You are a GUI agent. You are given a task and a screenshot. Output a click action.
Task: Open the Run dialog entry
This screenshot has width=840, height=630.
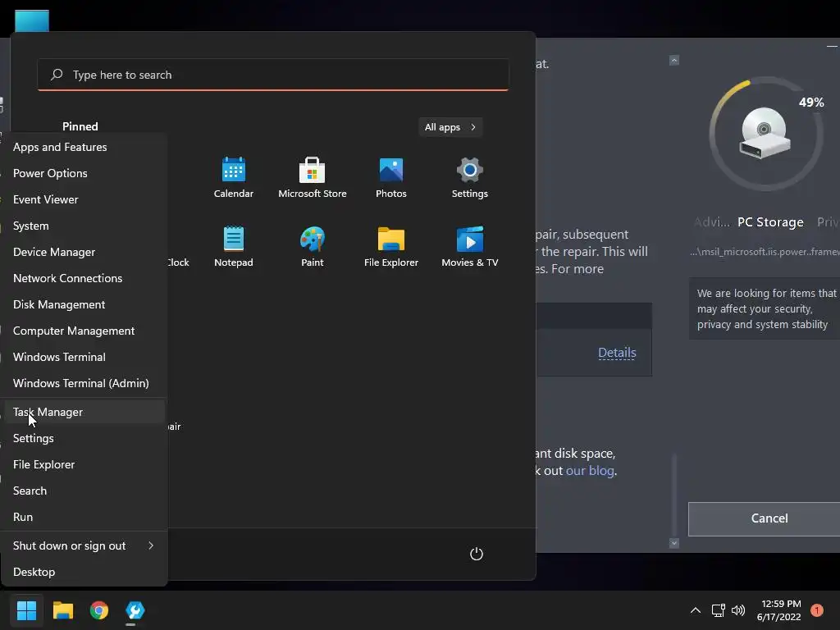(x=84, y=517)
